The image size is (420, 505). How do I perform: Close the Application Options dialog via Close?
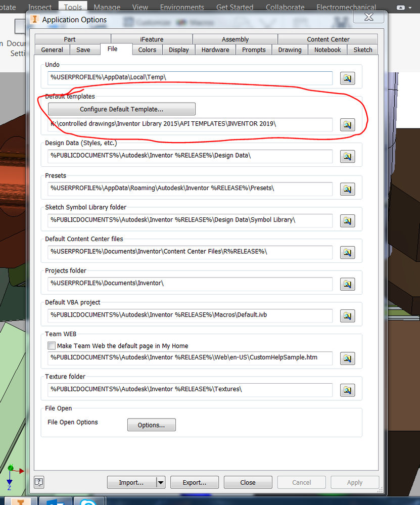point(248,482)
